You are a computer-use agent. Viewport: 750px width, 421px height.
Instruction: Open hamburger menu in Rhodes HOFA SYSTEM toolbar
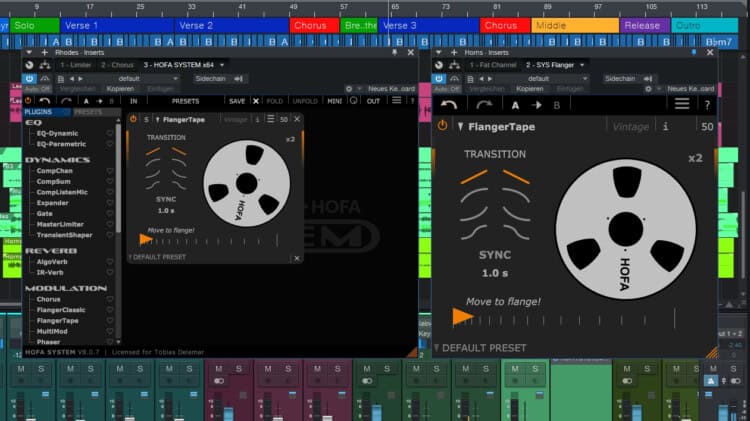(x=397, y=100)
